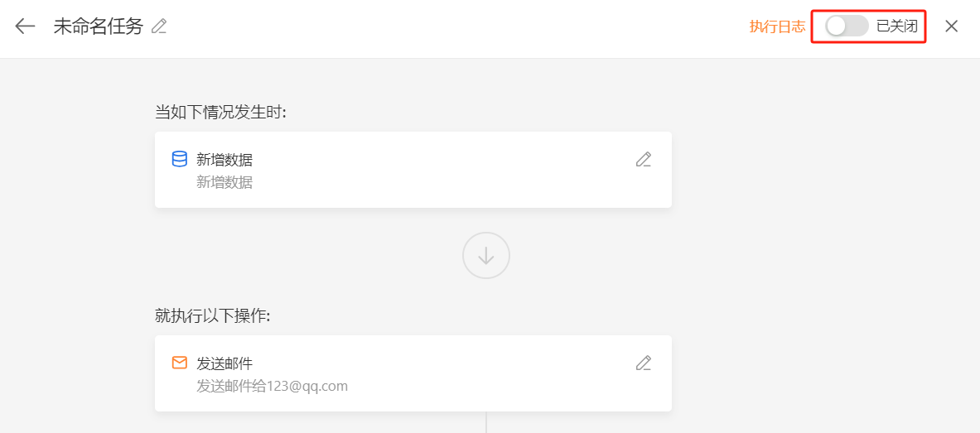This screenshot has height=433, width=980.
Task: Go back using the left arrow icon
Action: (25, 26)
